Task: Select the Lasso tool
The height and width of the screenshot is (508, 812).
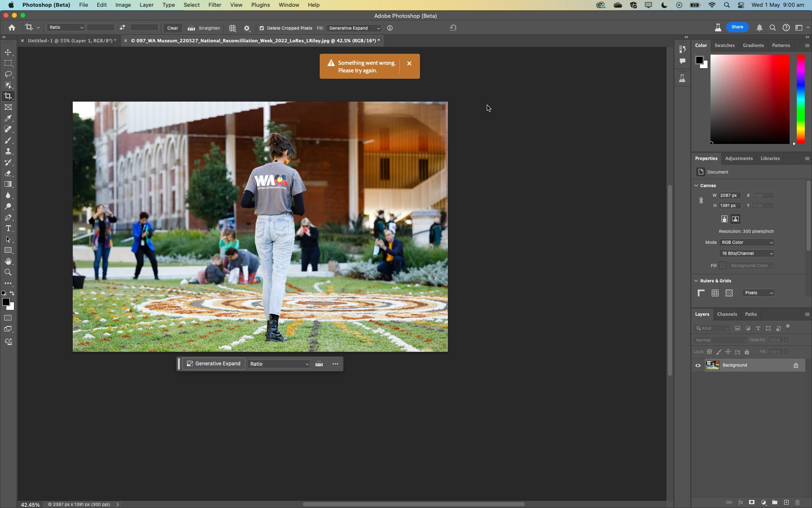Action: (x=8, y=74)
